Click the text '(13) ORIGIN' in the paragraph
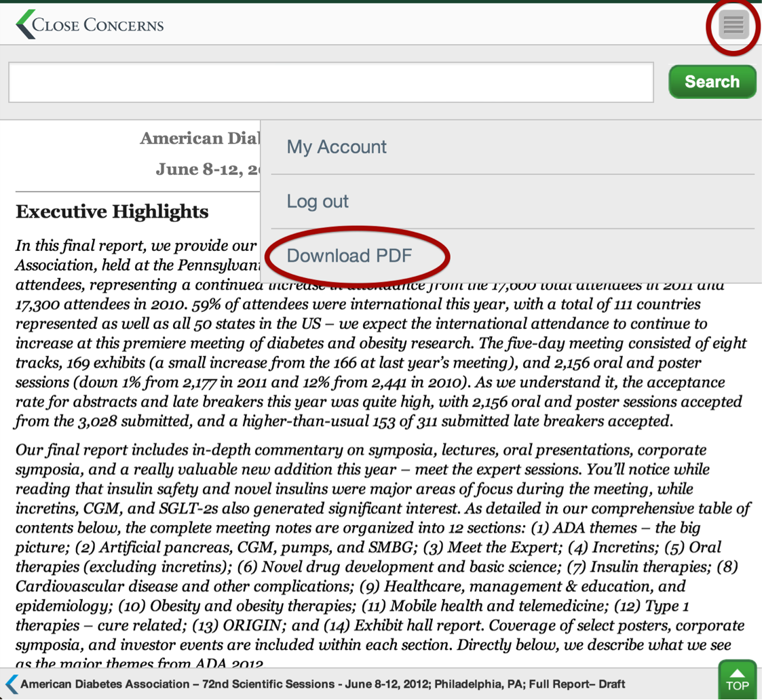Image resolution: width=762 pixels, height=700 pixels. coord(239,625)
